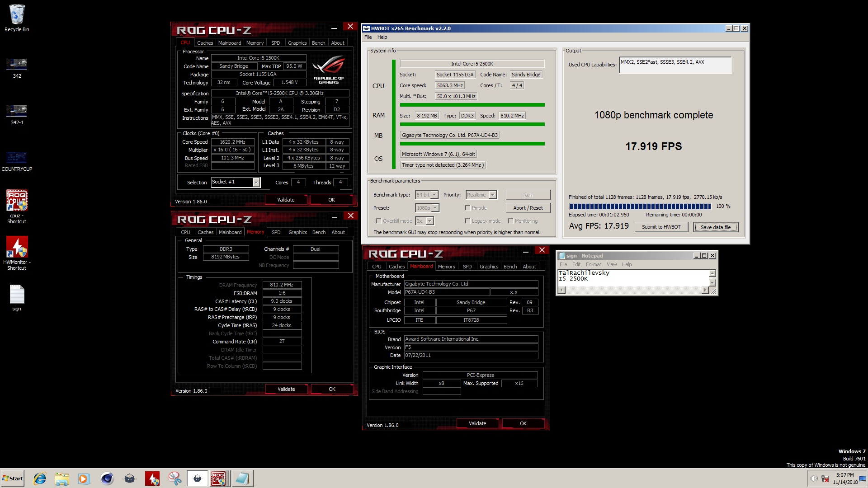Open the Help menu in HWBOT x265
Viewport: 868px width, 488px height.
(382, 37)
